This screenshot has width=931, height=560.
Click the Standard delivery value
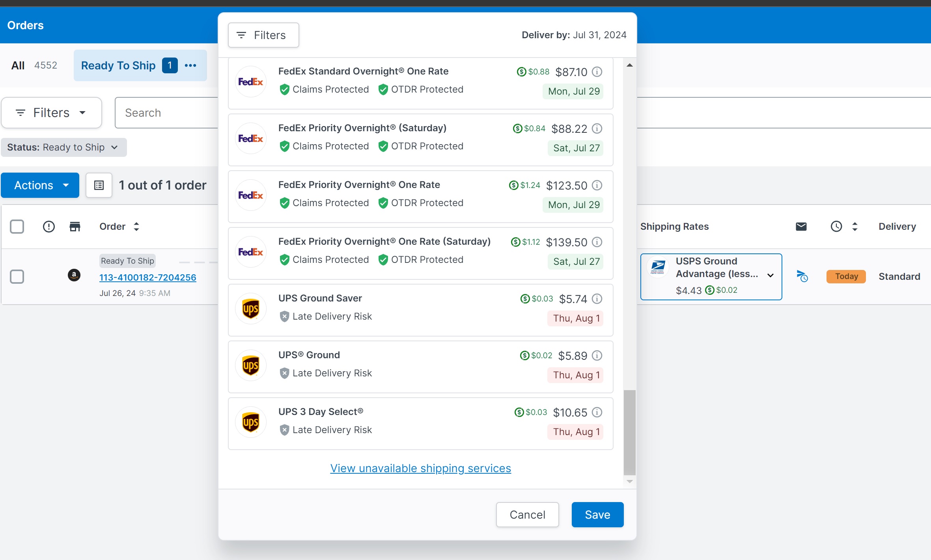[899, 277]
